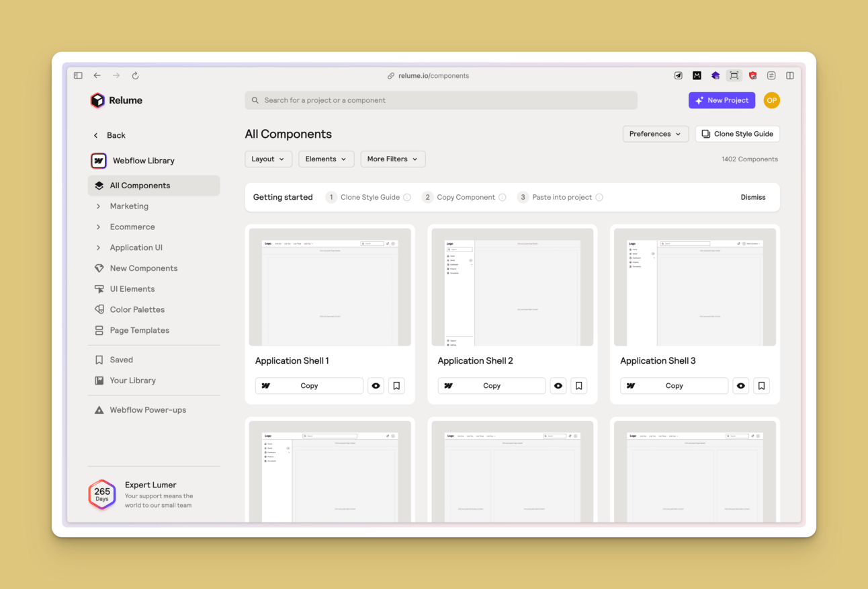
Task: Bookmark Application Shell 2
Action: (579, 386)
